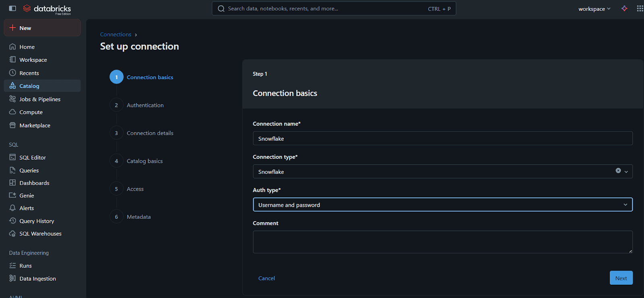Go to step 6 Metadata
The image size is (644, 298).
[130, 217]
